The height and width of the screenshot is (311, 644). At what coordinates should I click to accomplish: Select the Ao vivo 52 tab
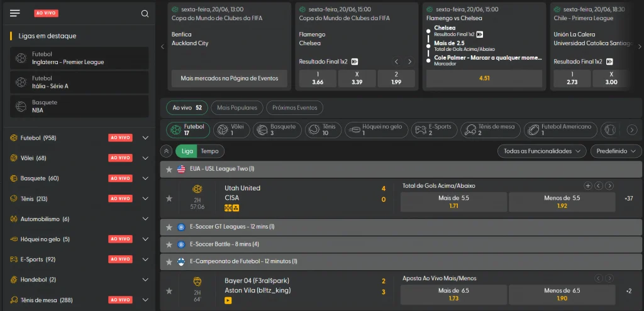pyautogui.click(x=187, y=107)
